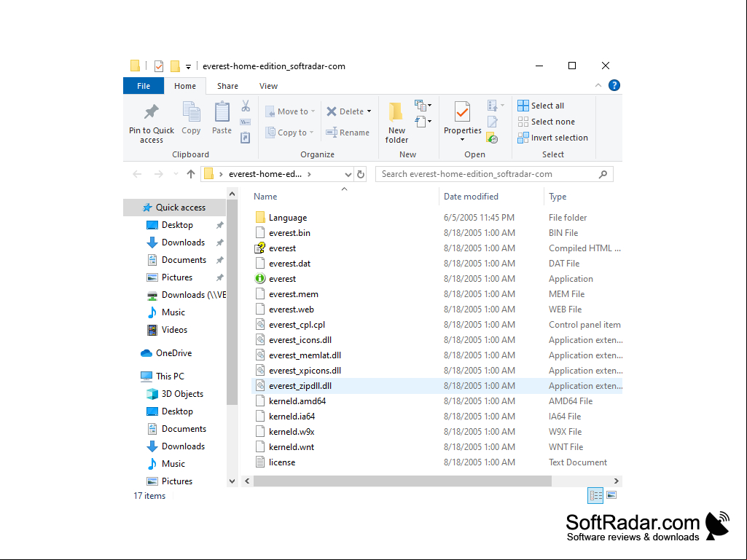Click the Search everest-home-edition field
Screen dimensions: 747x560
click(x=494, y=174)
